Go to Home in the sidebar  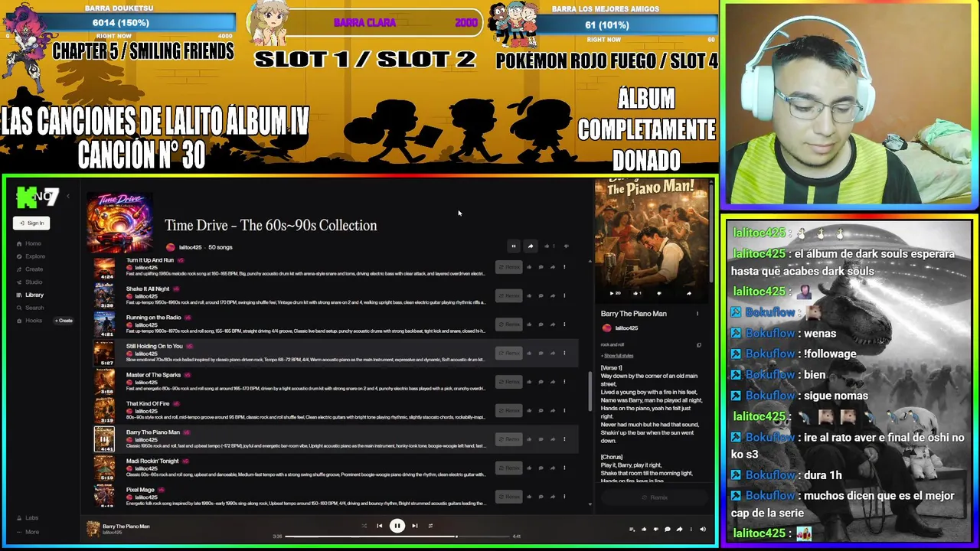(x=28, y=243)
